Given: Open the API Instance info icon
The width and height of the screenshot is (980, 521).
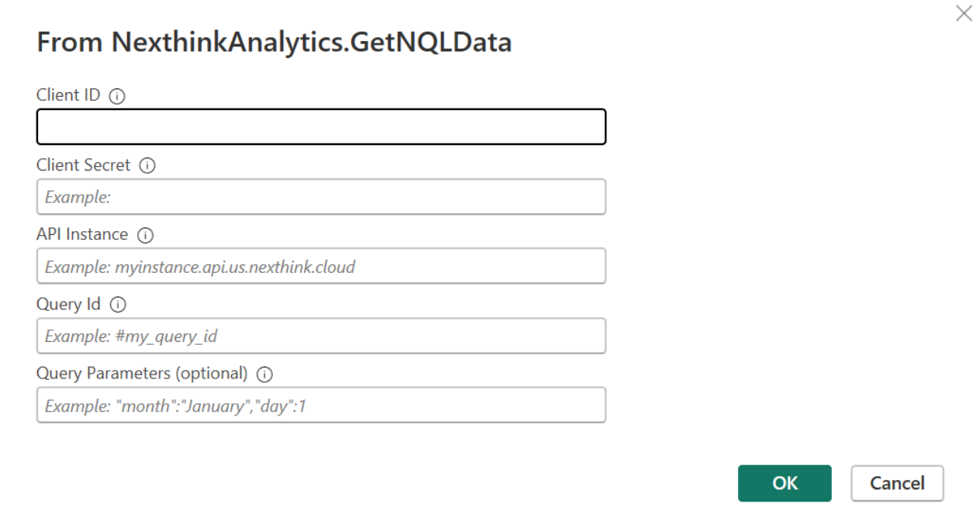Looking at the screenshot, I should (x=145, y=235).
